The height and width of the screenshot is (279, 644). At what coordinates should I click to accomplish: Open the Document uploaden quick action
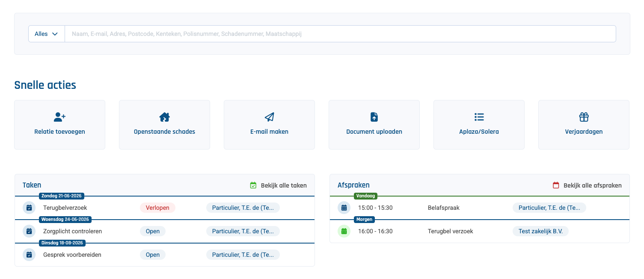(x=374, y=125)
